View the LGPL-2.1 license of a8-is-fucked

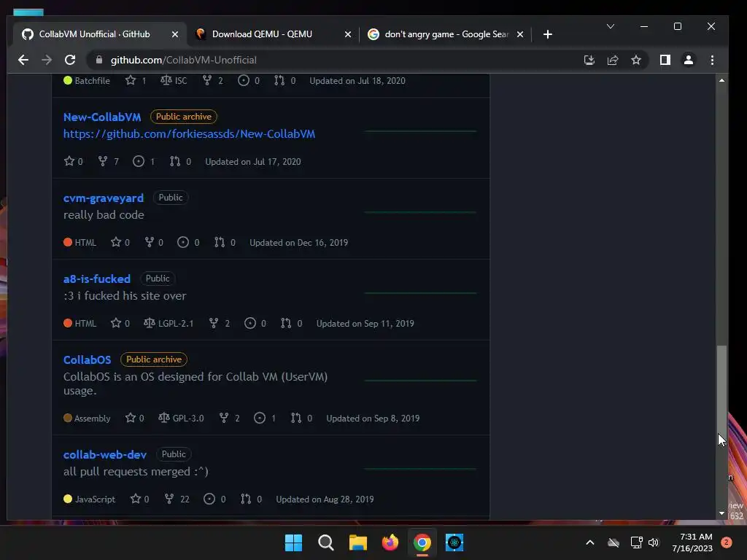[169, 323]
